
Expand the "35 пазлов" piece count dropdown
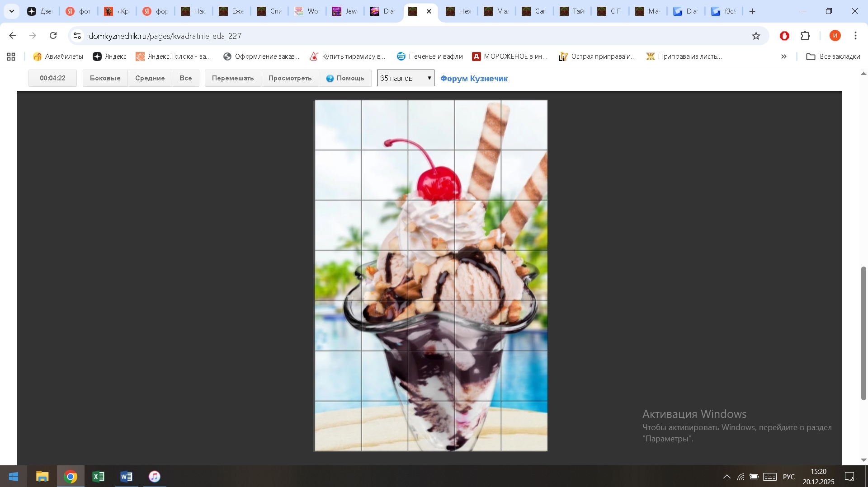(406, 78)
